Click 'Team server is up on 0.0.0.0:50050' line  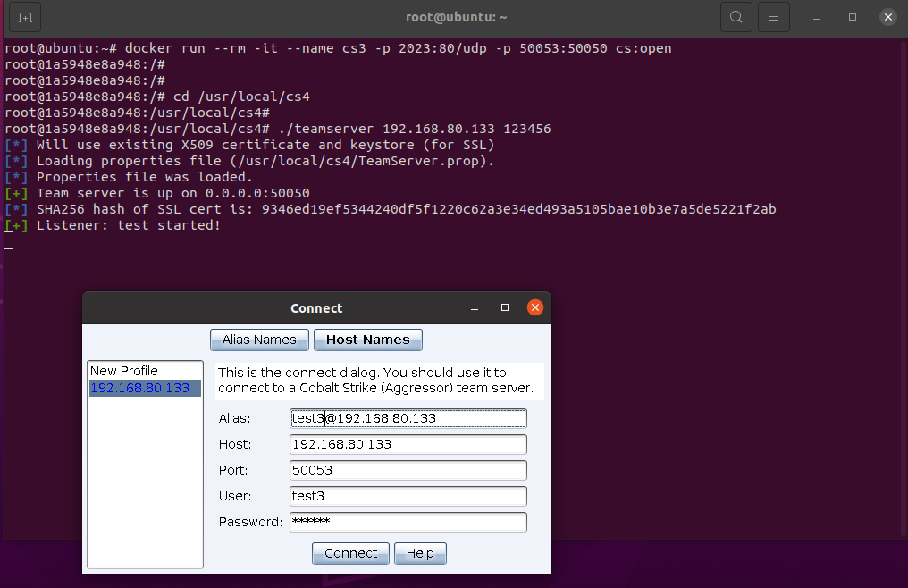click(x=157, y=194)
